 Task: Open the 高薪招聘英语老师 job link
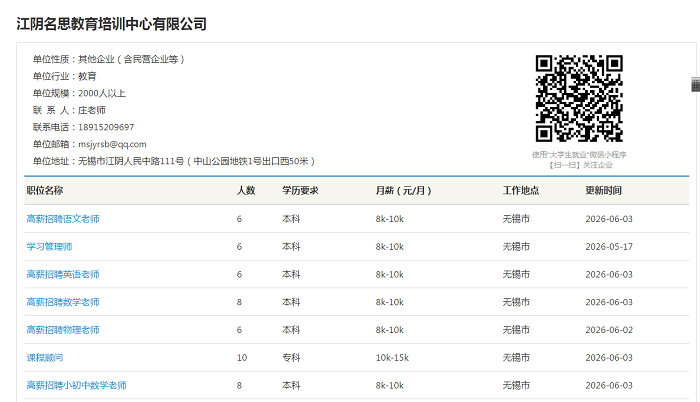click(63, 274)
